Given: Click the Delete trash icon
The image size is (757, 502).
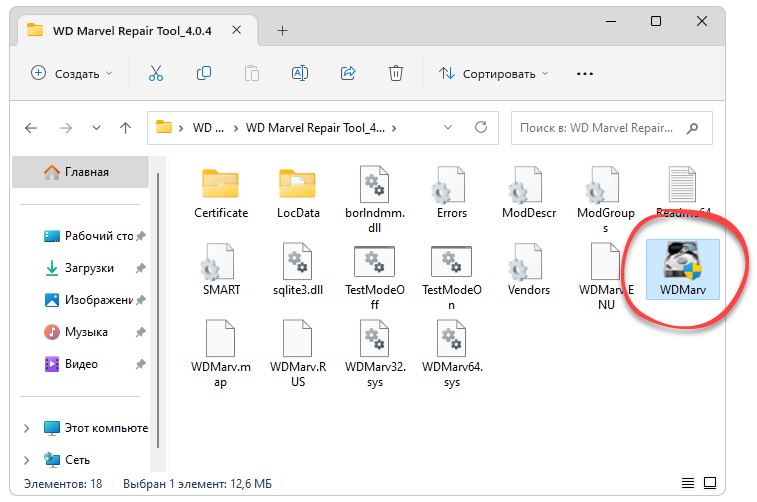Looking at the screenshot, I should click(396, 73).
